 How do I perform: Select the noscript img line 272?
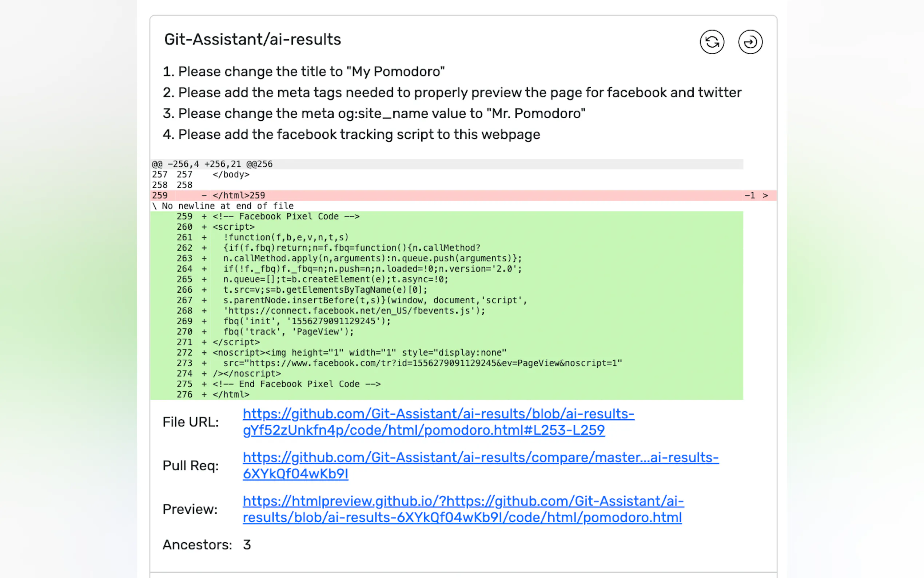(x=359, y=353)
